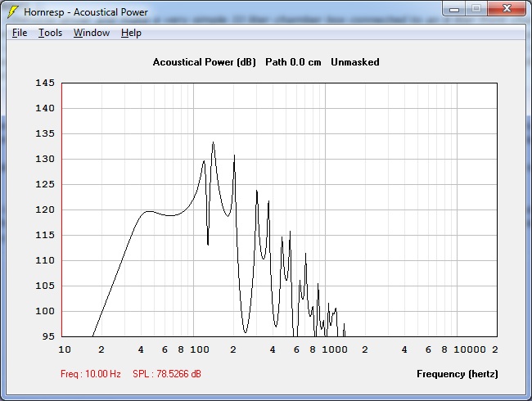Click the 1000 x-axis label
The height and width of the screenshot is (401, 532).
335,349
